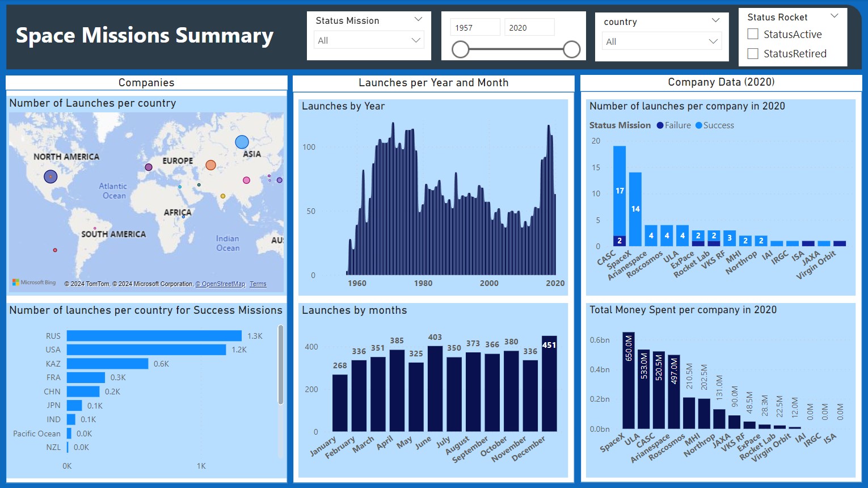
Task: Click the country bar chart vertical scrollbar
Action: 280,364
